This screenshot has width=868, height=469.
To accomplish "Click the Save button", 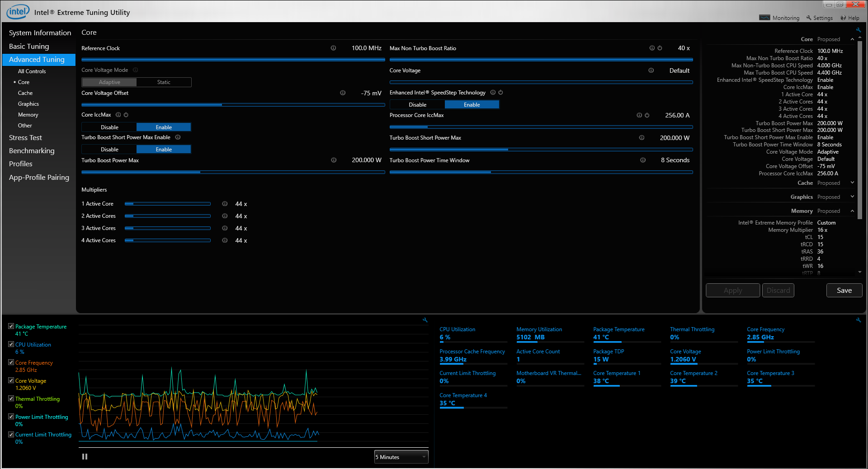I will click(x=844, y=290).
